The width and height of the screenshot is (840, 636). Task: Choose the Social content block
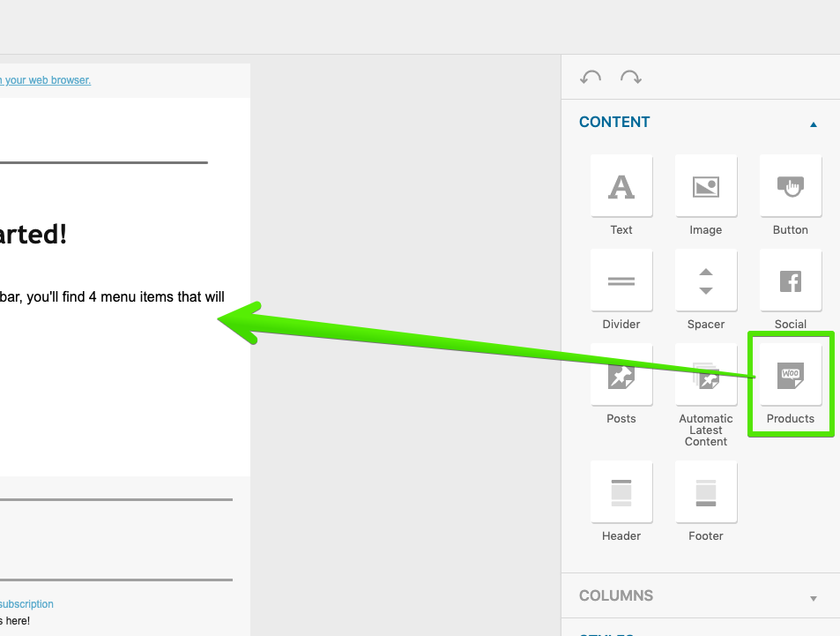coord(791,281)
